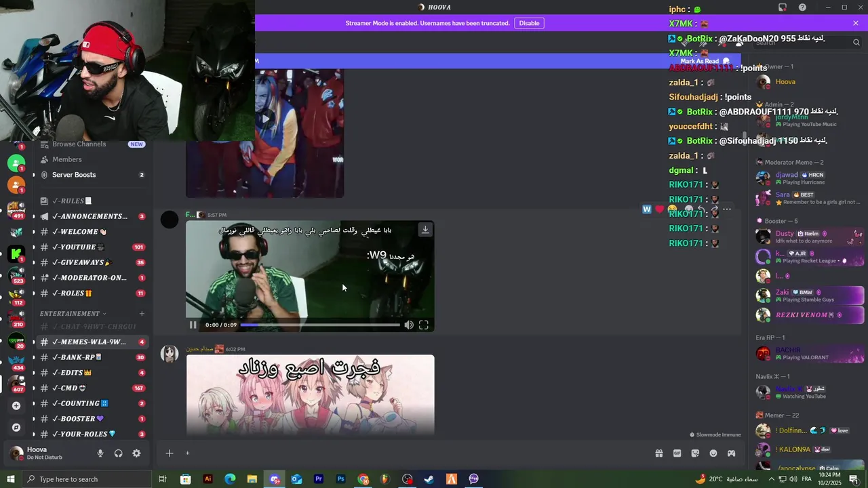Open the attachment plus button in message bar

[x=170, y=453]
